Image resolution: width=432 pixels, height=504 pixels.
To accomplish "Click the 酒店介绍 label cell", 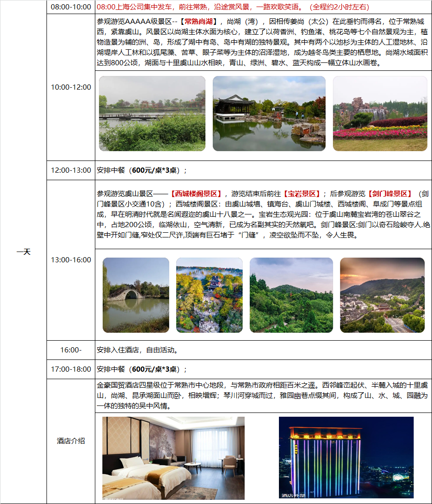I will [71, 441].
